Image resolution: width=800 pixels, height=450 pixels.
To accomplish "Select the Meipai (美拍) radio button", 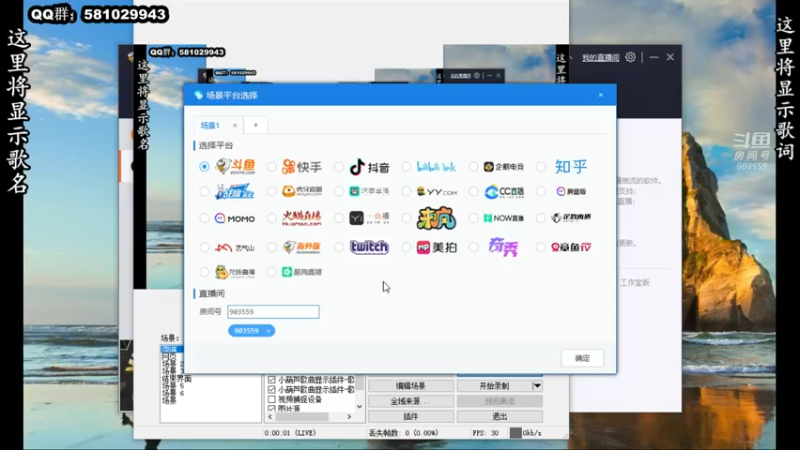I will point(406,247).
